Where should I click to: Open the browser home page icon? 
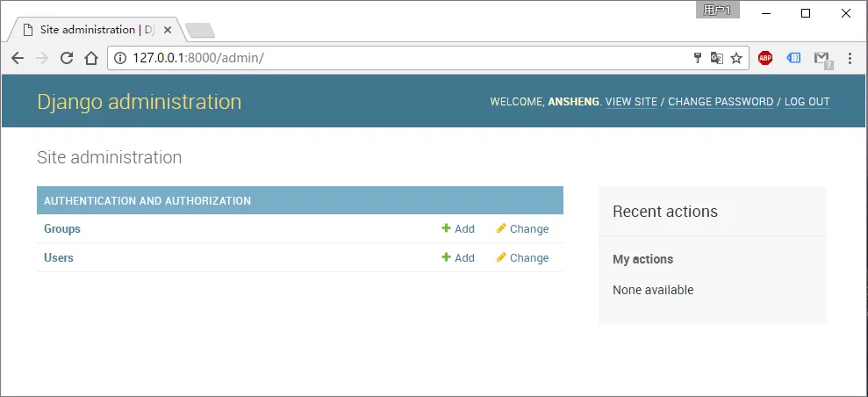coord(90,58)
